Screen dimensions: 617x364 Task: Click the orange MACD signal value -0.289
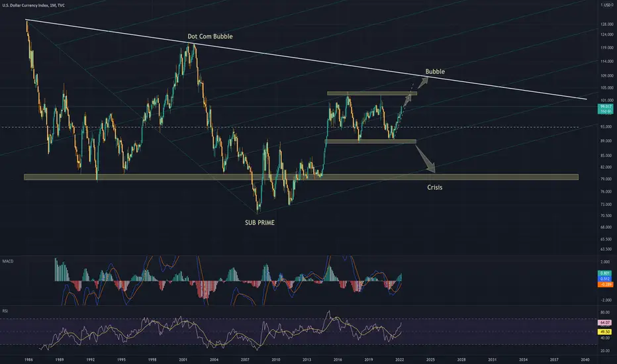tap(605, 284)
